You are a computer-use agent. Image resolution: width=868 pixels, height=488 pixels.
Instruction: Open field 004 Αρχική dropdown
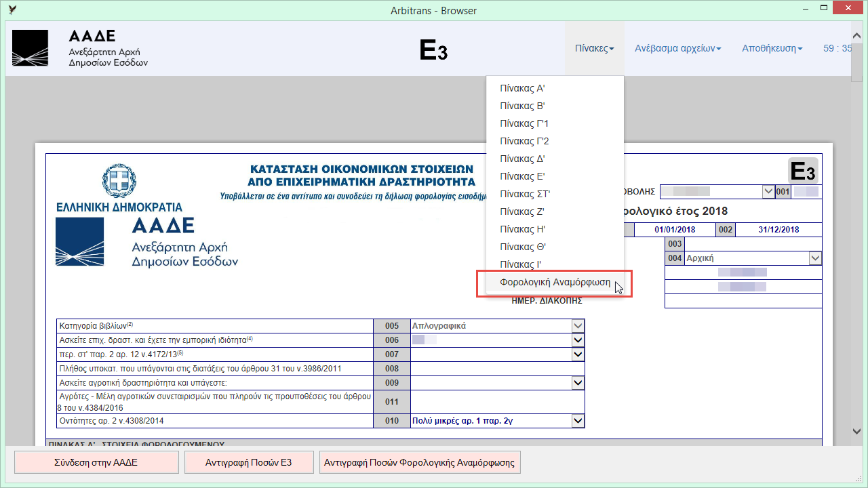815,258
